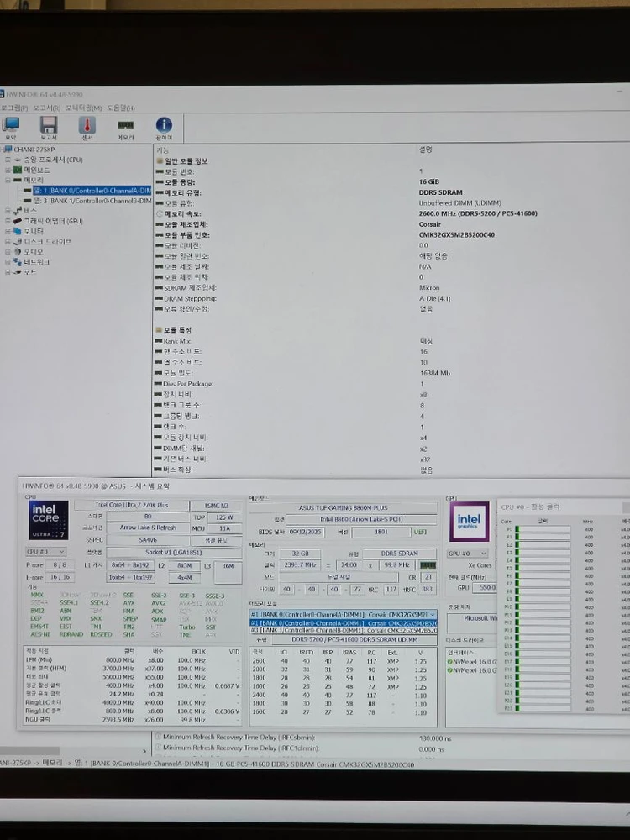Click the 2600 XMP row in timing table

point(343,661)
